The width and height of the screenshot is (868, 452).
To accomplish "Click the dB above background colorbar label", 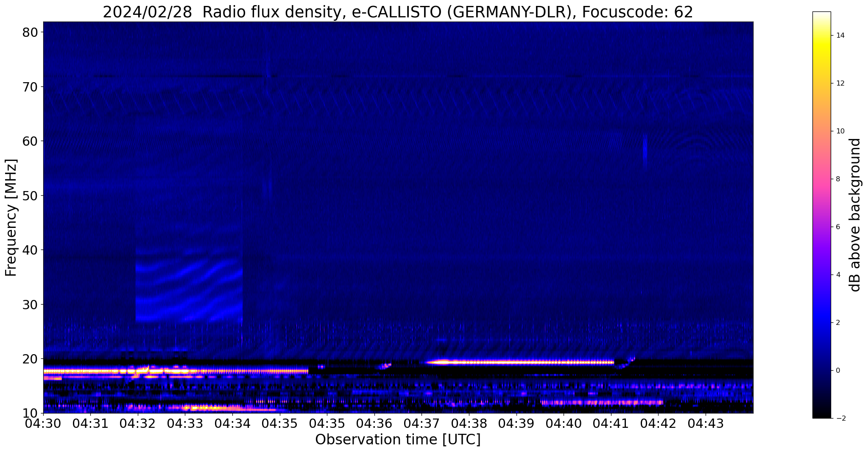I will click(855, 215).
